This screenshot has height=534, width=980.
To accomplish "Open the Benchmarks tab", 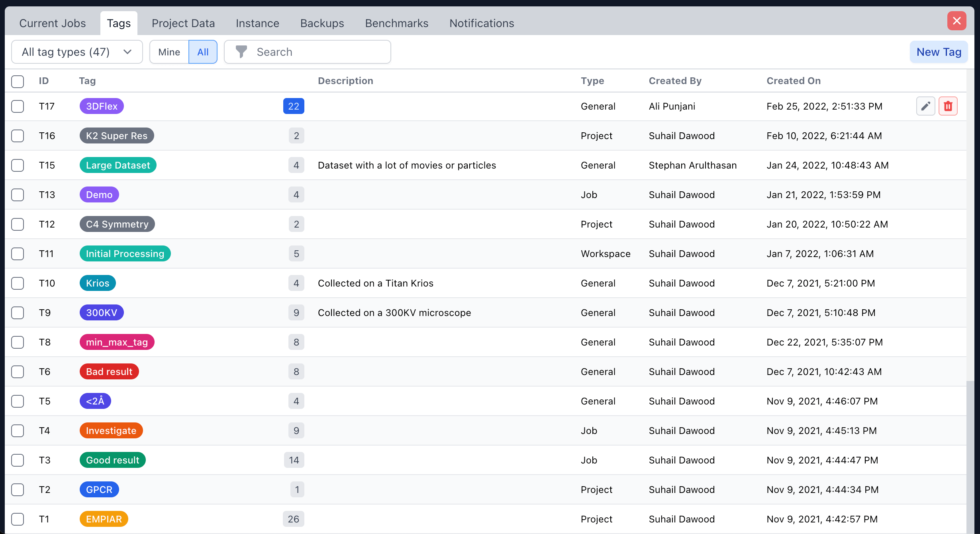I will click(x=396, y=23).
